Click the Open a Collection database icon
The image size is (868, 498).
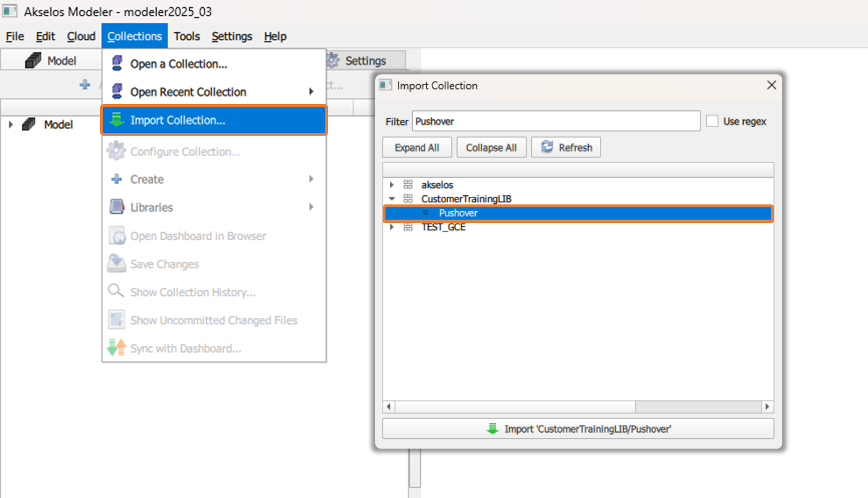tap(117, 63)
